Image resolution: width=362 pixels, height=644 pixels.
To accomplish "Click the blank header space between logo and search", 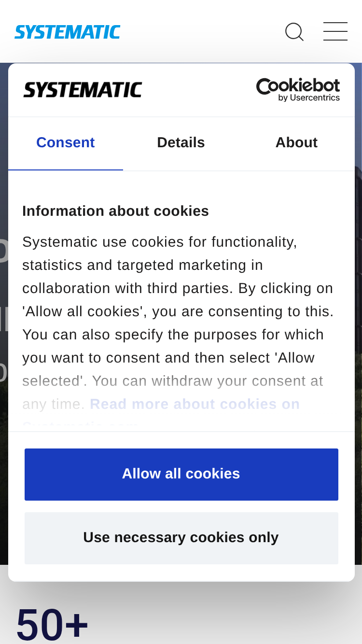I will tap(203, 32).
